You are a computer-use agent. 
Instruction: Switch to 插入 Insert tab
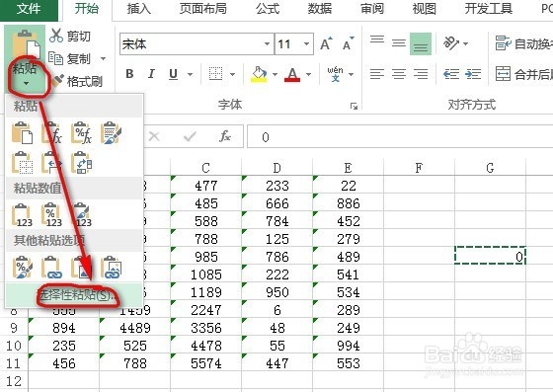[139, 9]
